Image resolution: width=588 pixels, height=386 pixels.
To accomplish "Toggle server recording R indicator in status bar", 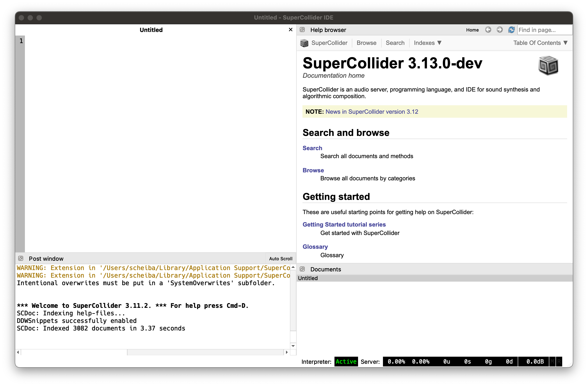I will tap(559, 362).
